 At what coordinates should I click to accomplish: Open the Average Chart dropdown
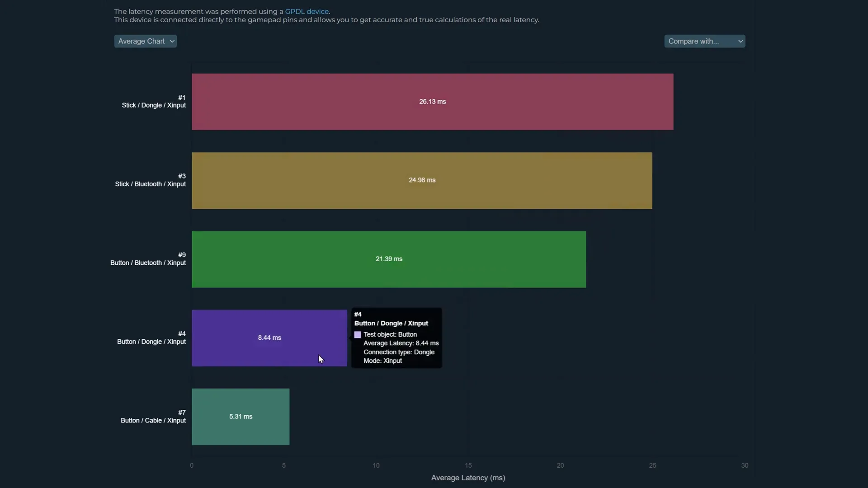[145, 41]
